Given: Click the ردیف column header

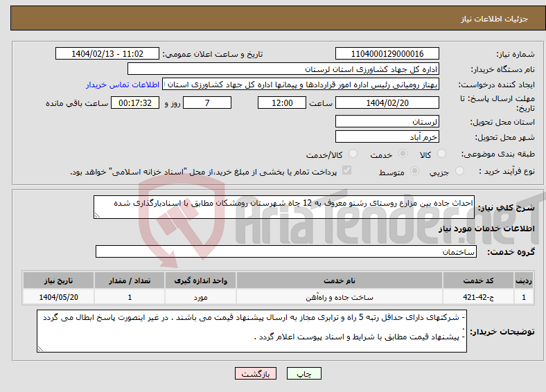Looking at the screenshot, I should (x=524, y=280).
